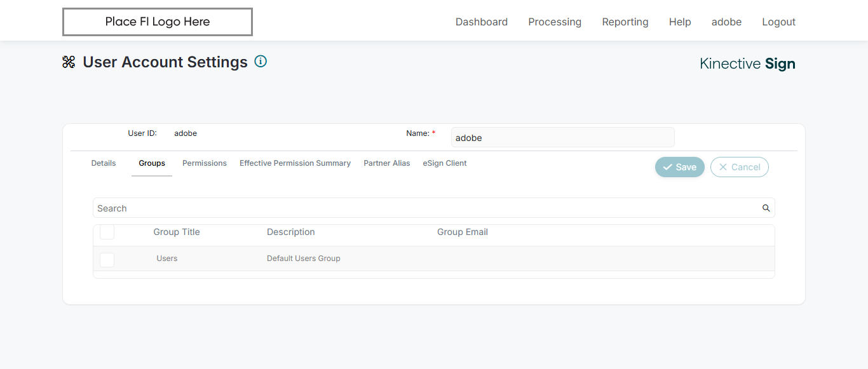
Task: Click the Place FI Logo Here image
Action: coord(158,22)
